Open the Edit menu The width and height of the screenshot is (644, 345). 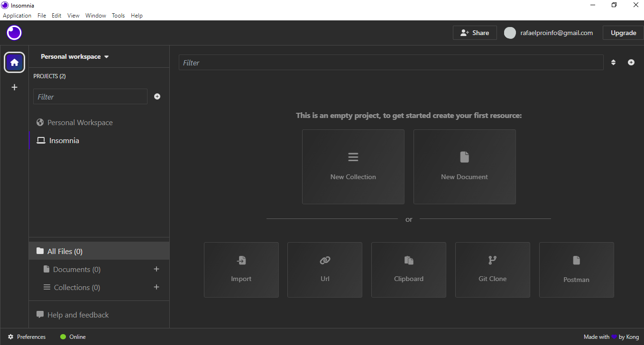[56, 16]
